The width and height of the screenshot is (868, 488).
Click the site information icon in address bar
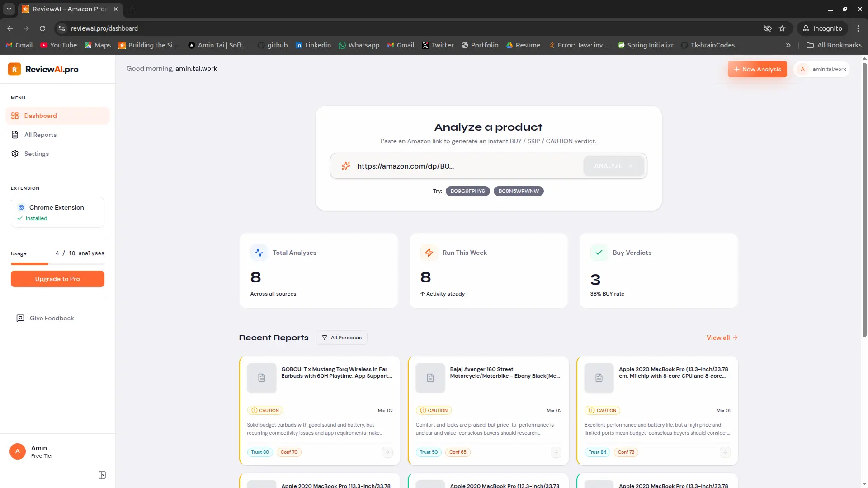[x=62, y=28]
